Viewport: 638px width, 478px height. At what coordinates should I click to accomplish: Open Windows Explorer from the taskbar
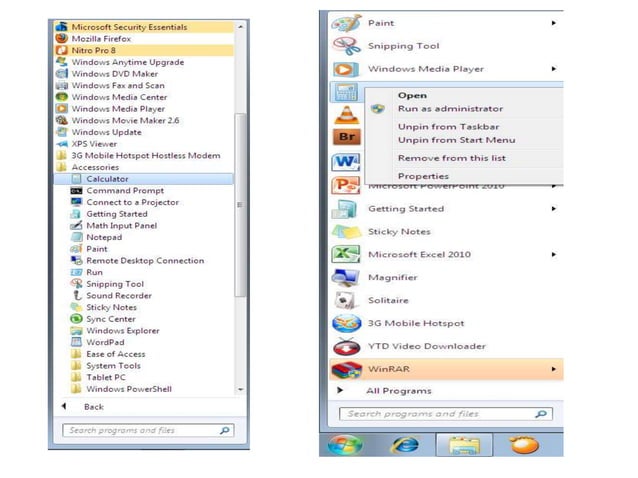pyautogui.click(x=464, y=445)
